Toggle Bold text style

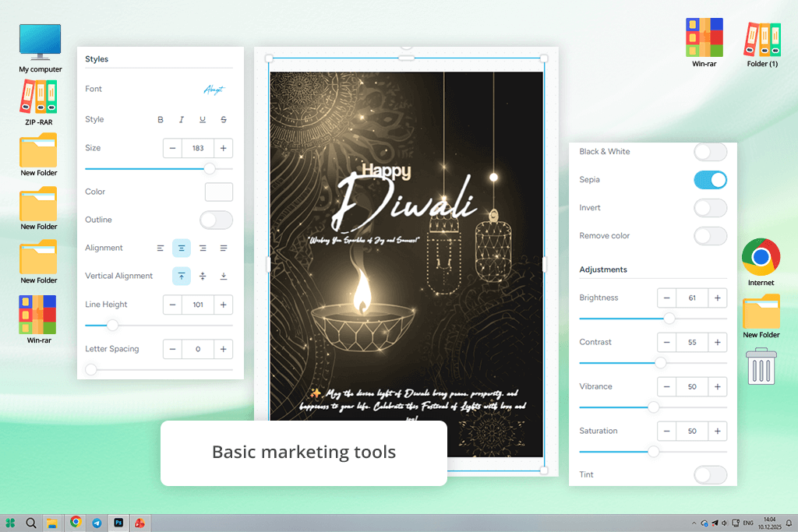coord(161,119)
